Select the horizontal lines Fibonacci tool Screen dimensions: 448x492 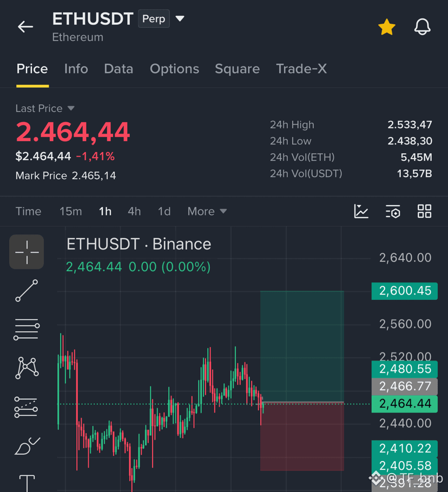click(x=27, y=329)
